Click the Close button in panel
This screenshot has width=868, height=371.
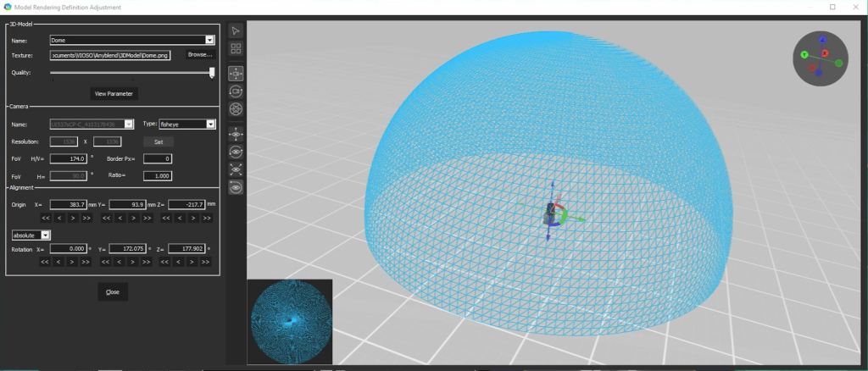point(113,291)
